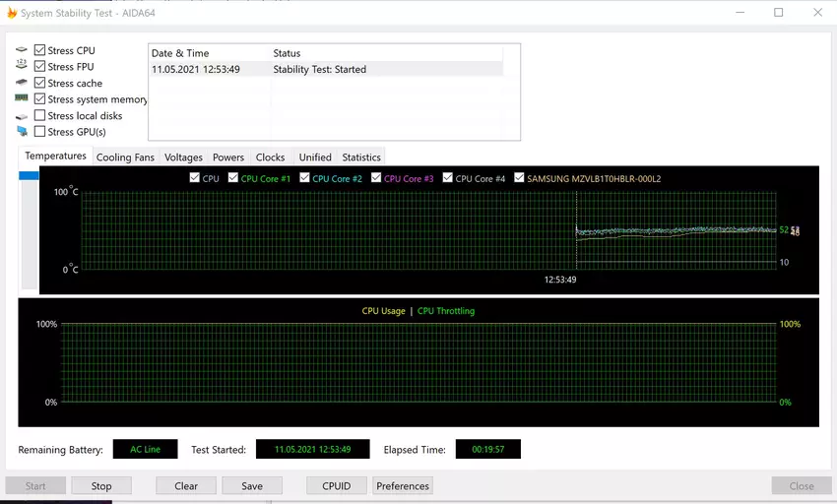Open the Preferences dialog
Viewport: 837px width, 504px height.
click(x=403, y=485)
